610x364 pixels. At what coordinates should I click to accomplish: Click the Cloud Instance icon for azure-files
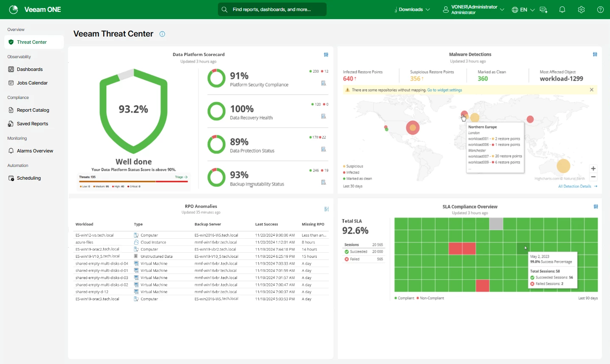[x=136, y=242]
